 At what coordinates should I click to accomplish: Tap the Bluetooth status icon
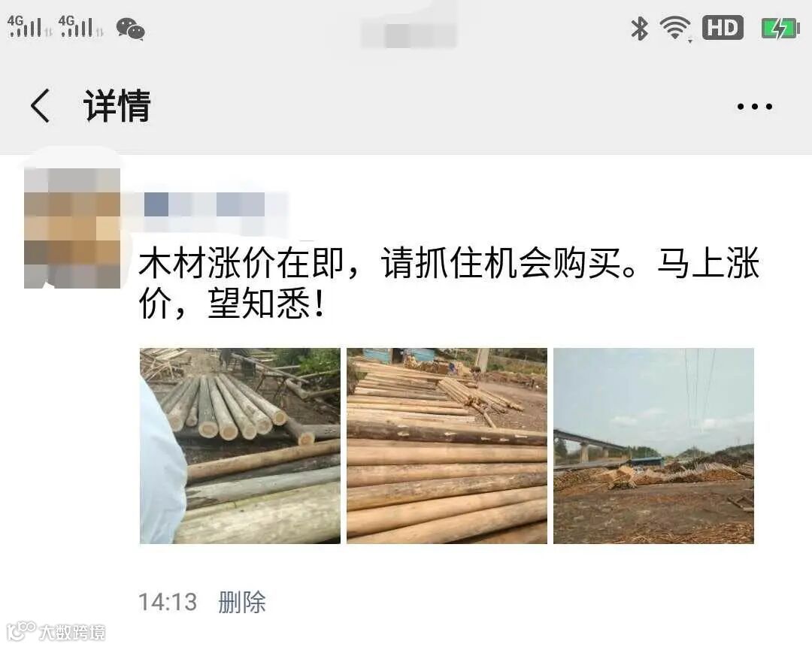[x=639, y=28]
